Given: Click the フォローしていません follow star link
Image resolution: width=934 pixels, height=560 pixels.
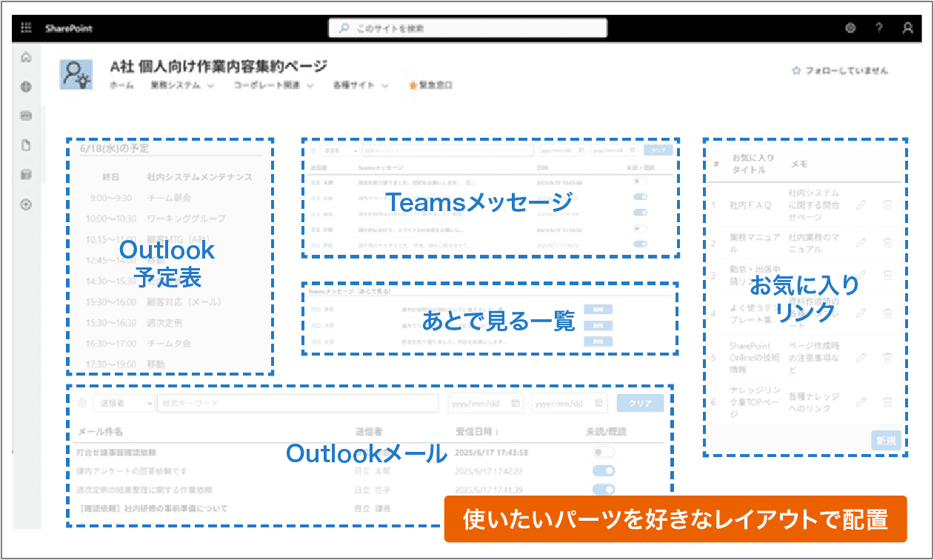Looking at the screenshot, I should click(x=840, y=71).
